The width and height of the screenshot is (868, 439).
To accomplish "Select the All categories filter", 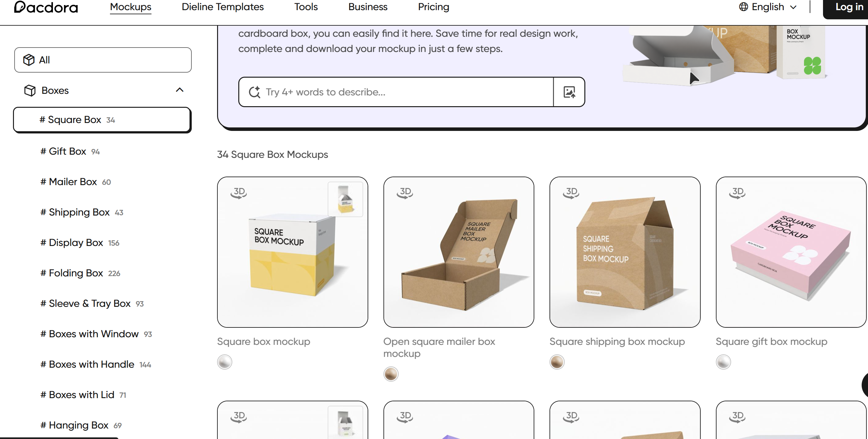I will coord(103,60).
